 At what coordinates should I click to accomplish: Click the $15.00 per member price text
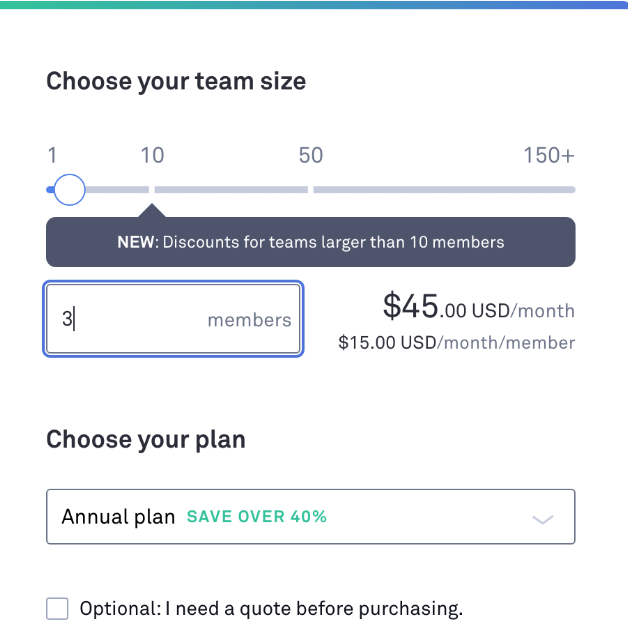point(457,343)
